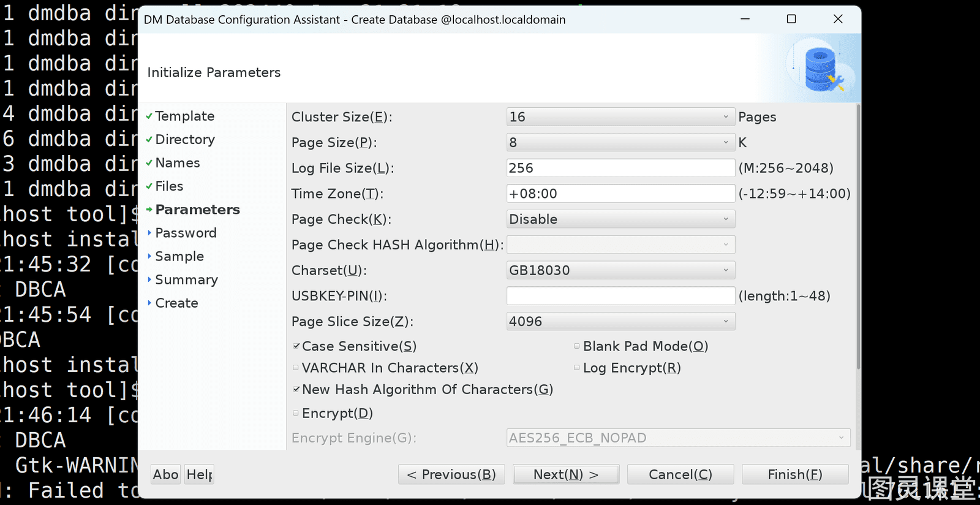
Task: Open Page Check HASH Algorithm dropdown
Action: coord(620,245)
